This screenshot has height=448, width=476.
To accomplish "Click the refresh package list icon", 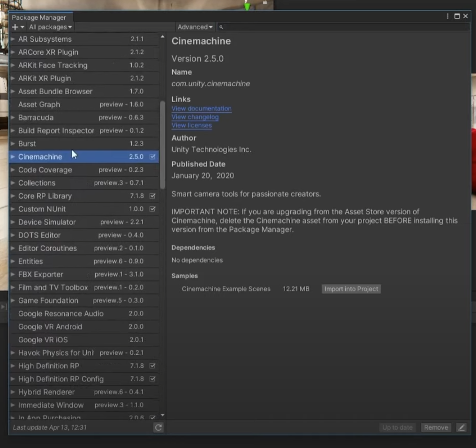I will click(x=158, y=427).
